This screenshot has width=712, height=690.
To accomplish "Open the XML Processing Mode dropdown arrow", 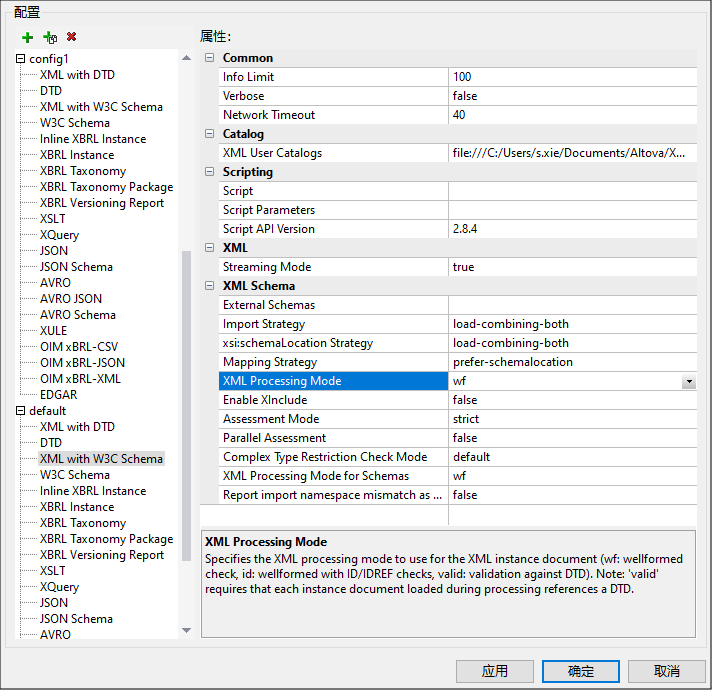I will [x=689, y=381].
